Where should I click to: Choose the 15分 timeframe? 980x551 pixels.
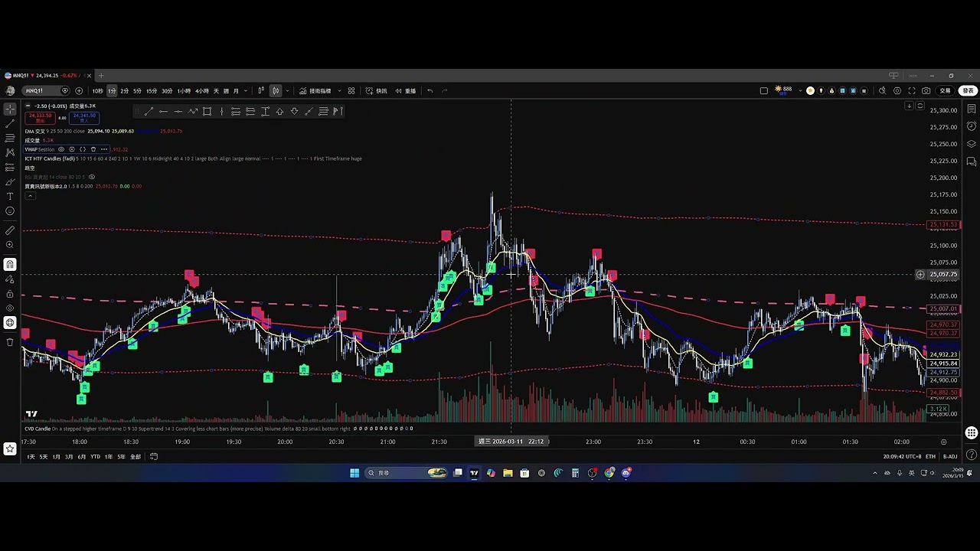point(152,91)
